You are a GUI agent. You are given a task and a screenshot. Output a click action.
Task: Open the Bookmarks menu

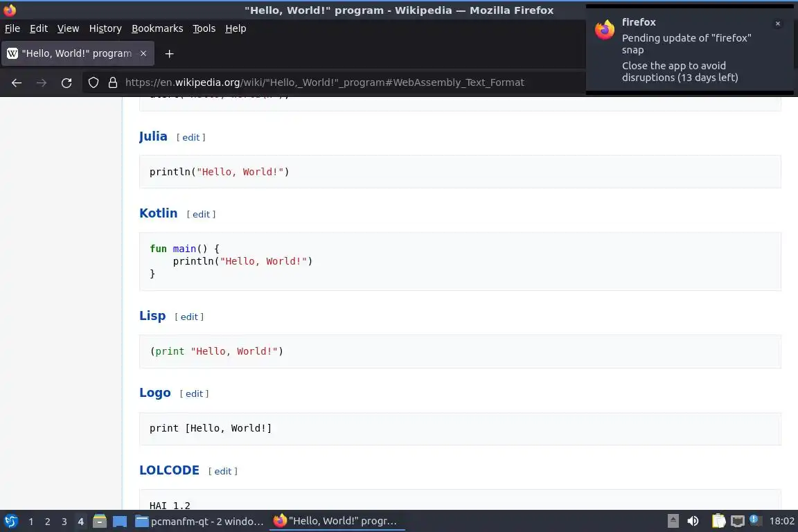point(157,28)
